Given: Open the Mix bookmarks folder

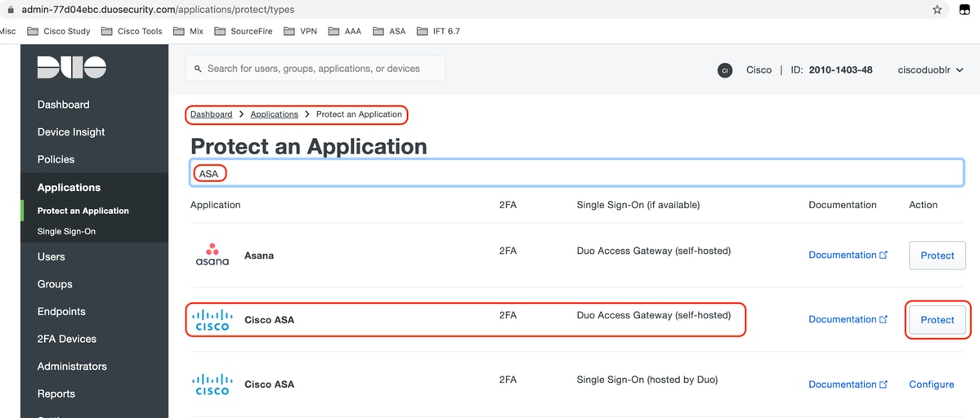Looking at the screenshot, I should pyautogui.click(x=188, y=31).
